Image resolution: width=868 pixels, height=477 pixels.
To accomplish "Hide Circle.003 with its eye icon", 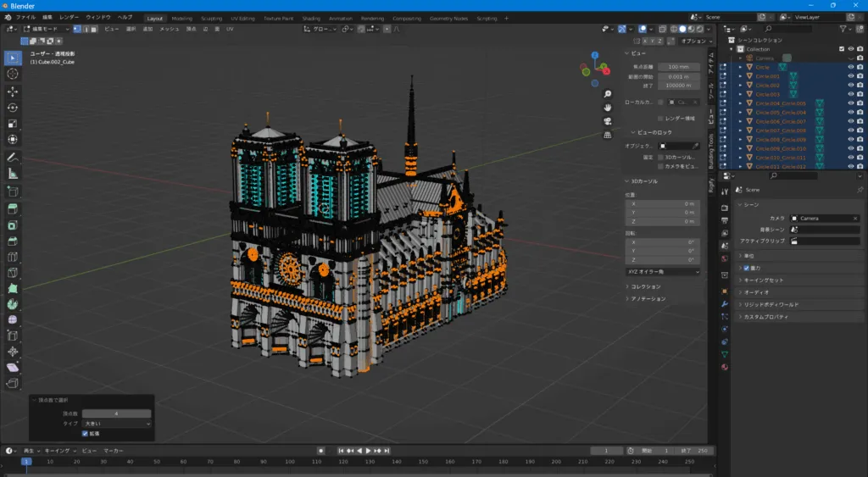I will 851,94.
